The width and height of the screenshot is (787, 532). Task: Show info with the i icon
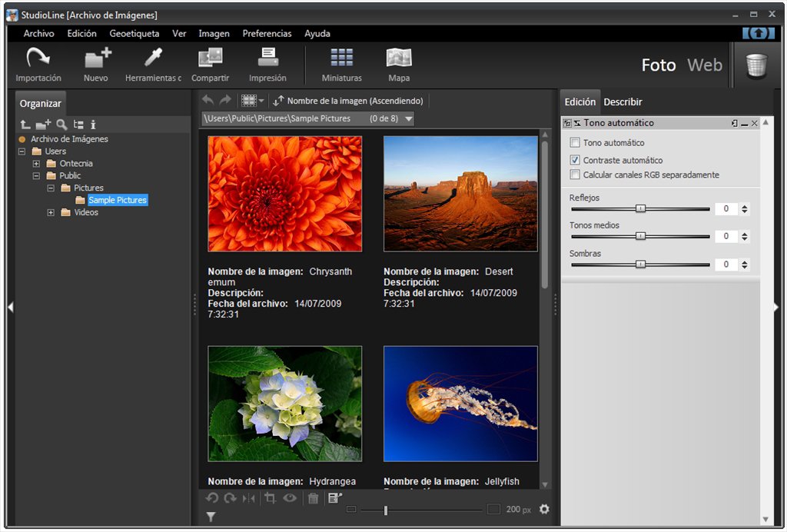coord(93,125)
